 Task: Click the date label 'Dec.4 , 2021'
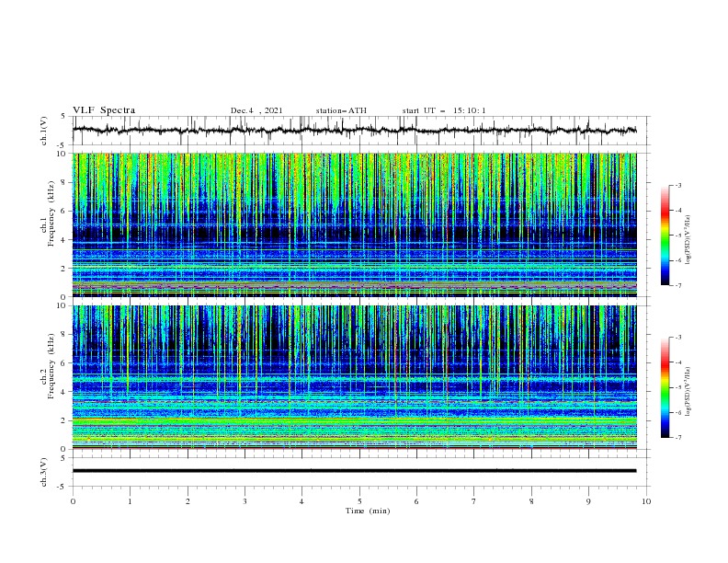click(x=256, y=110)
